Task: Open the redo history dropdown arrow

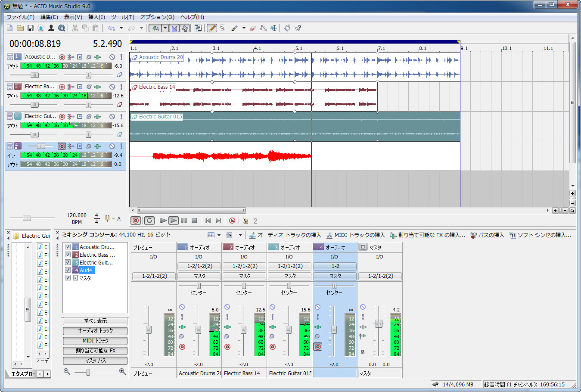Action: pos(141,28)
